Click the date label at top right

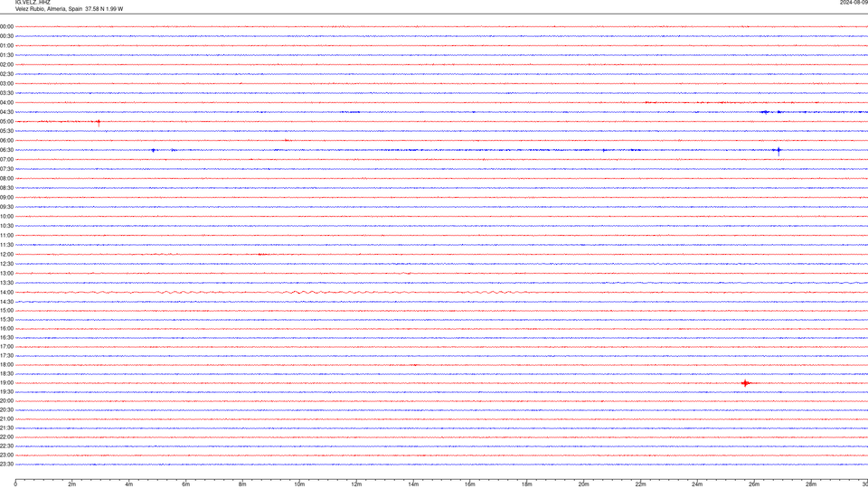(x=854, y=3)
